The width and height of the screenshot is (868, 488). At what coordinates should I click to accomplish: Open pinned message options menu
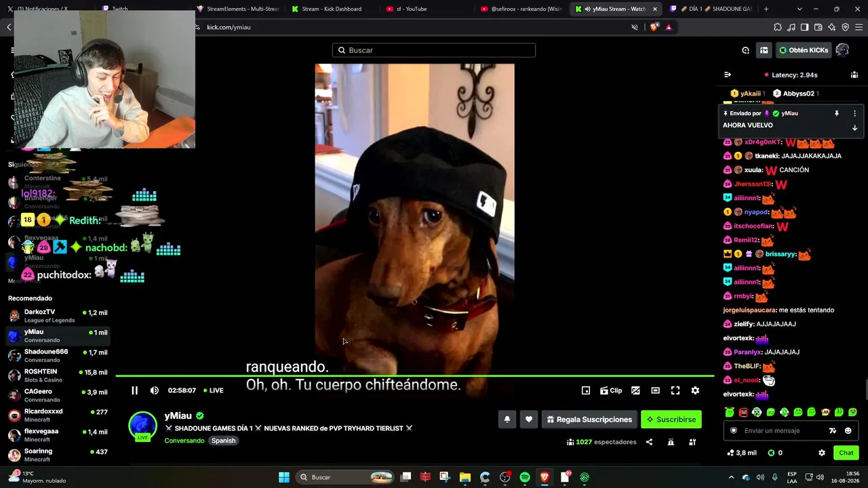click(x=854, y=113)
